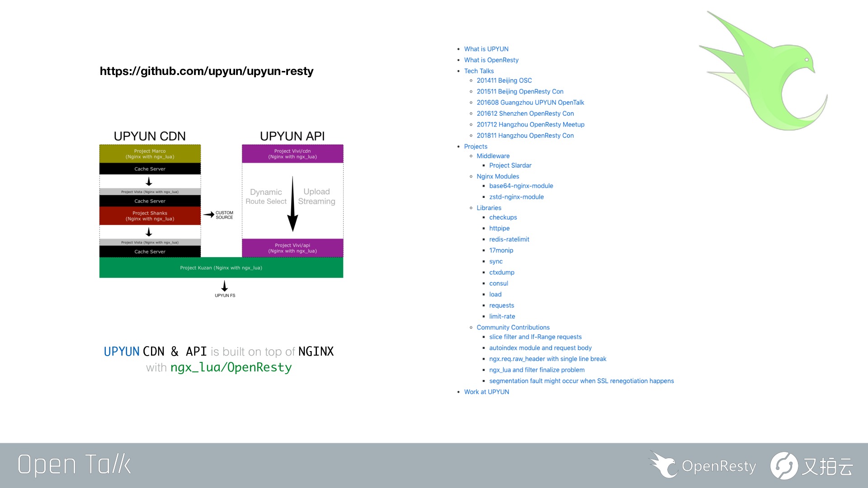
Task: Toggle the Community Contributions section
Action: (513, 327)
